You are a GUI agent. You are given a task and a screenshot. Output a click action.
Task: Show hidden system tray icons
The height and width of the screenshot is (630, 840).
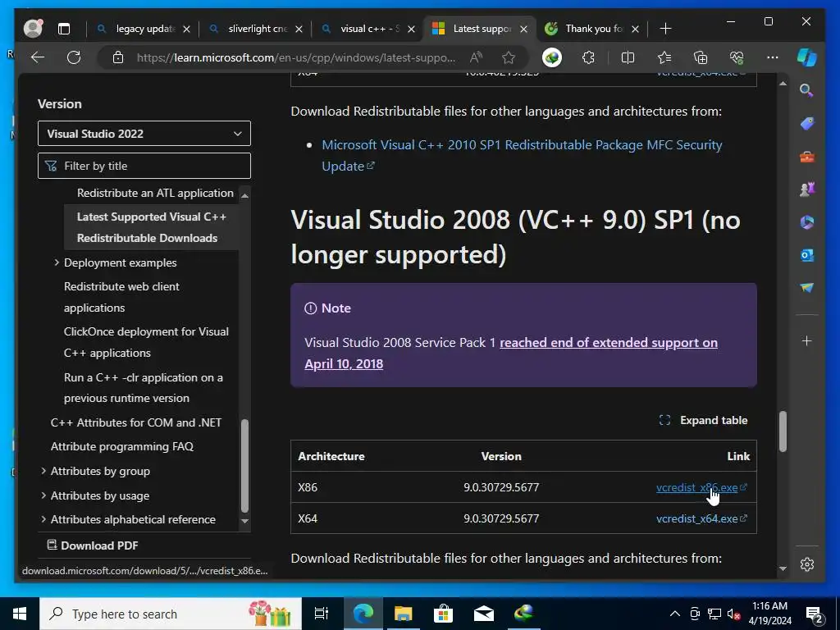[x=675, y=614]
